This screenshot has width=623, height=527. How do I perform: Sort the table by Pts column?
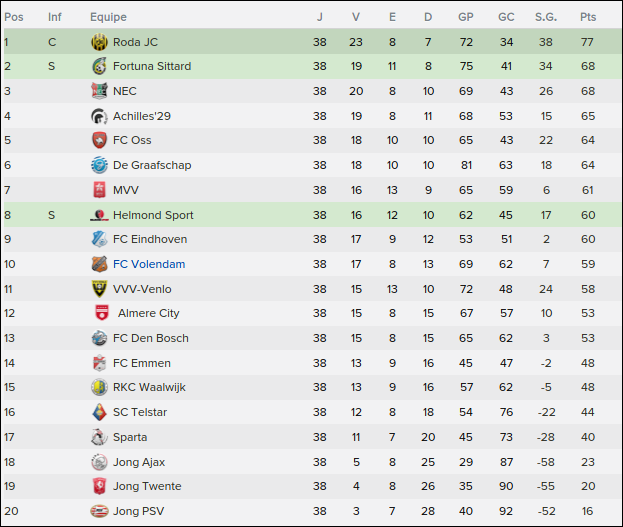point(587,17)
